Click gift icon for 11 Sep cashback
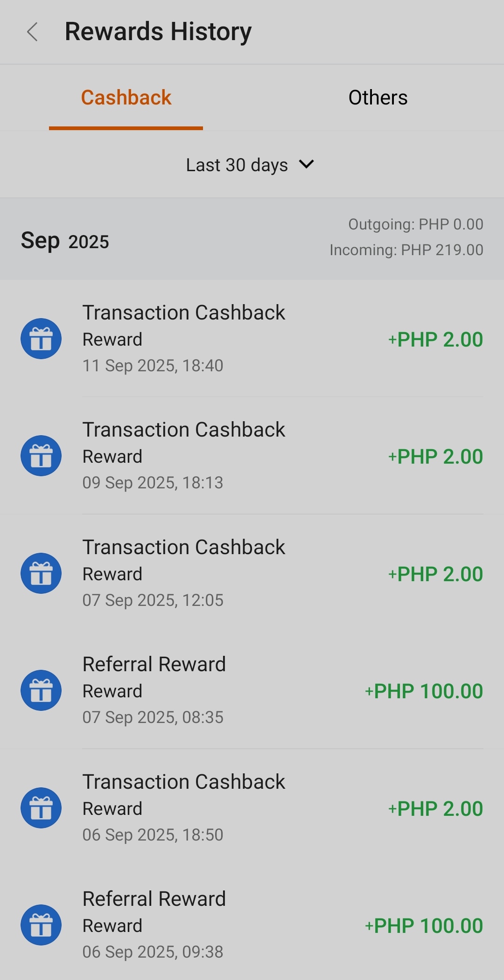Image resolution: width=504 pixels, height=980 pixels. (41, 339)
